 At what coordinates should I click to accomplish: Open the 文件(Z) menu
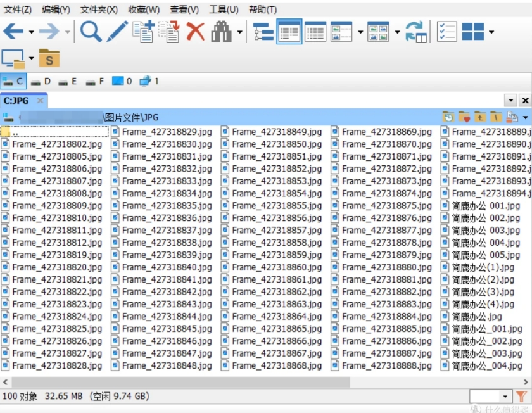tap(18, 10)
